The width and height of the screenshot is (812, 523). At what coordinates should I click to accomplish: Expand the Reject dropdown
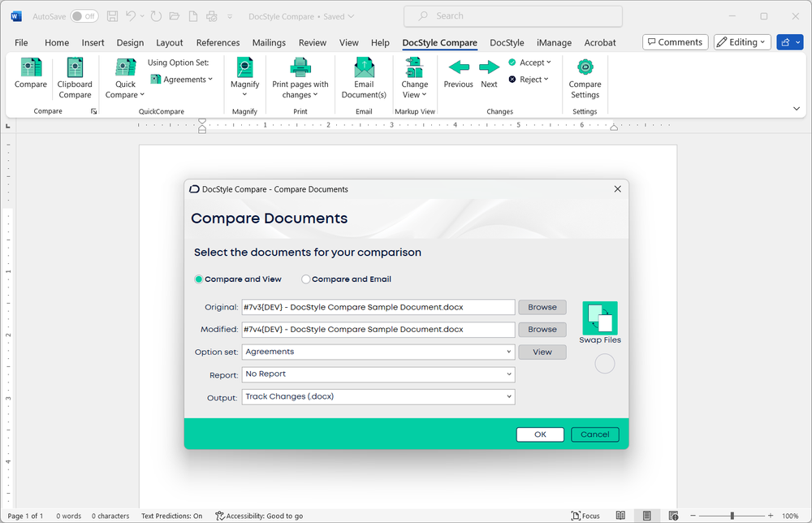(546, 80)
